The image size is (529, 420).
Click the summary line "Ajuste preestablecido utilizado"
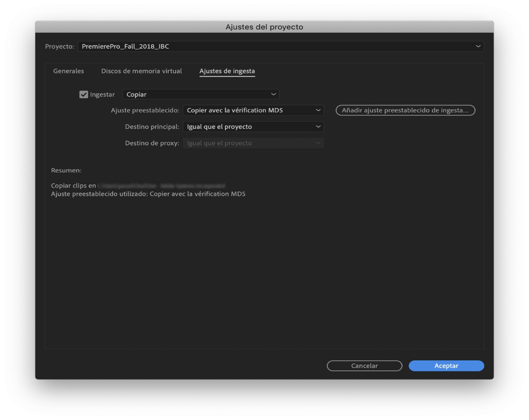click(x=148, y=194)
